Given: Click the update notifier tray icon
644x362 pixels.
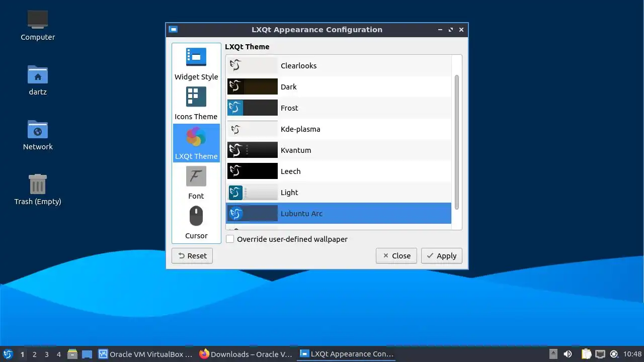Looking at the screenshot, I should 614,354.
